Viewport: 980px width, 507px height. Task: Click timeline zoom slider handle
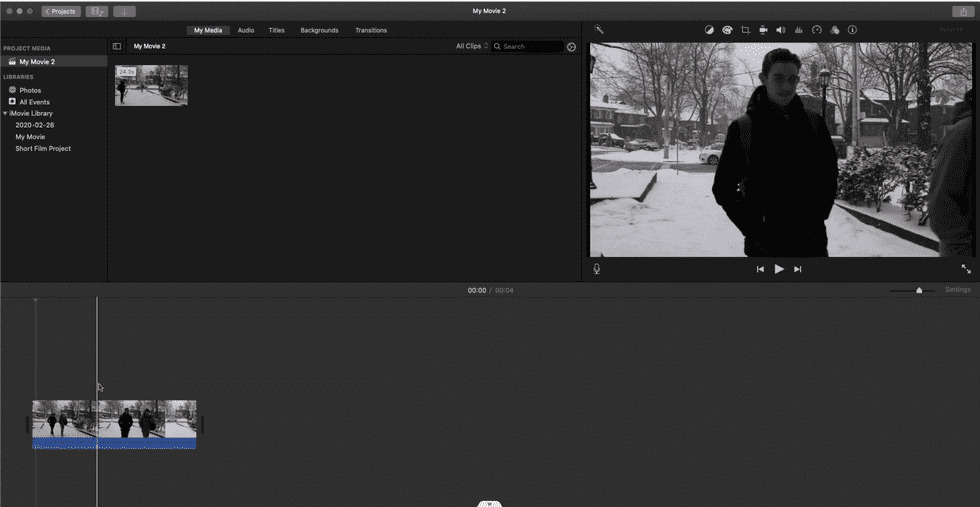919,290
